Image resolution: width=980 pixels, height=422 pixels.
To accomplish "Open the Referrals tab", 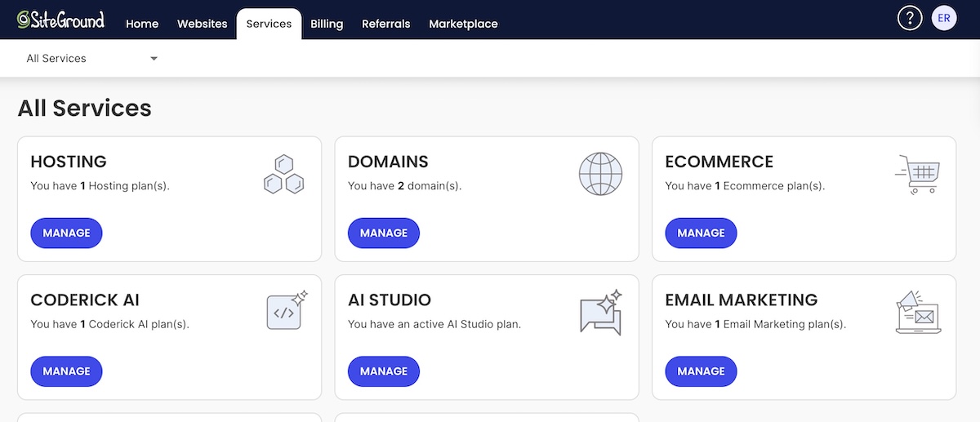I will coord(386,24).
